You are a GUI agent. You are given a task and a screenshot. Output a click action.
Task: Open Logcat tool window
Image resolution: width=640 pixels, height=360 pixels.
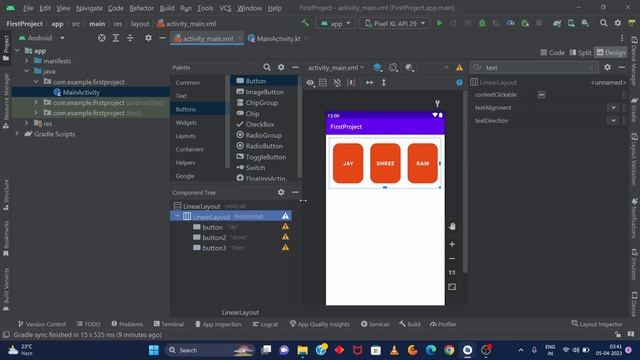point(265,324)
